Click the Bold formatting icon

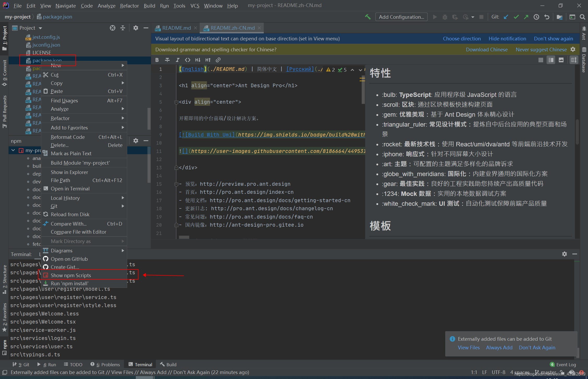click(157, 60)
